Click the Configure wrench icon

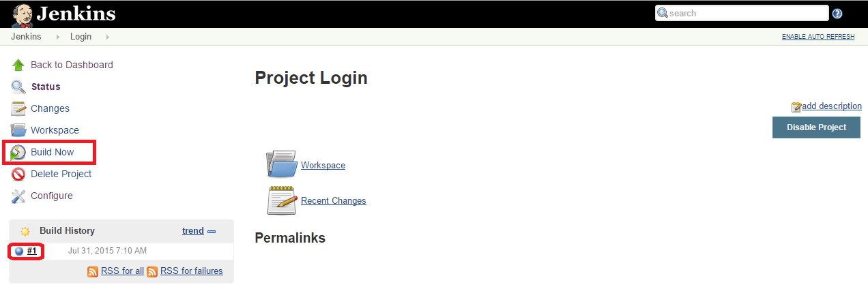pyautogui.click(x=18, y=196)
